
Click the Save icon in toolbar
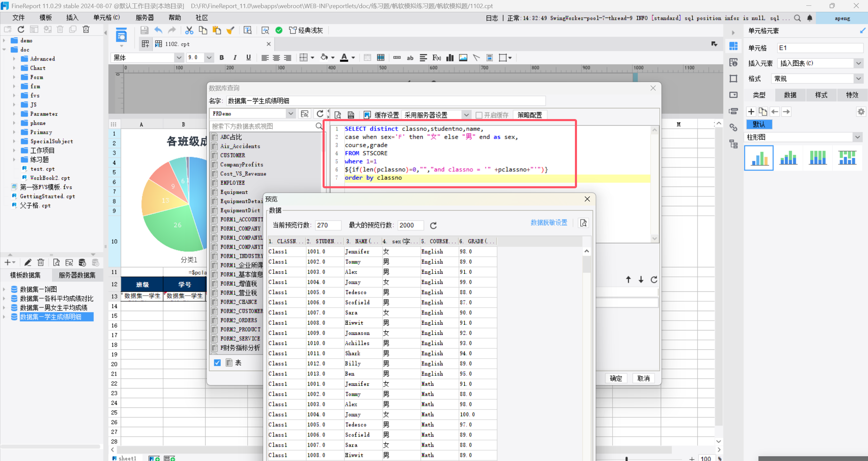click(144, 30)
